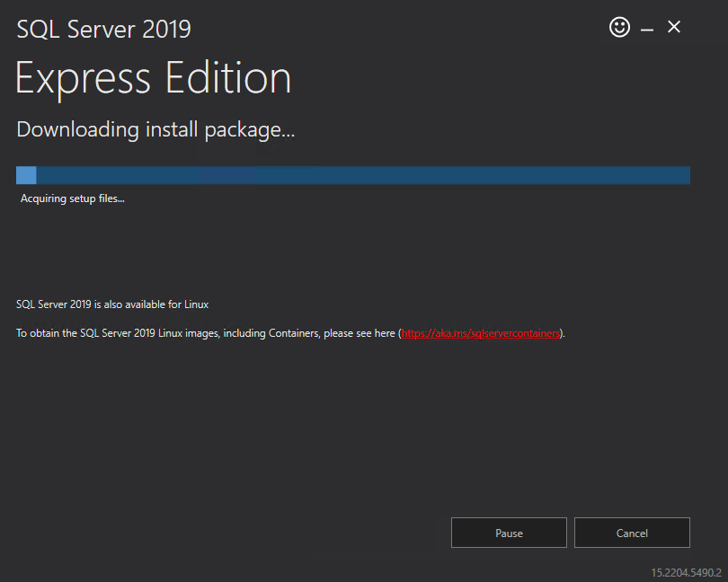This screenshot has height=582, width=728.
Task: Minimize the installer window
Action: pyautogui.click(x=647, y=28)
